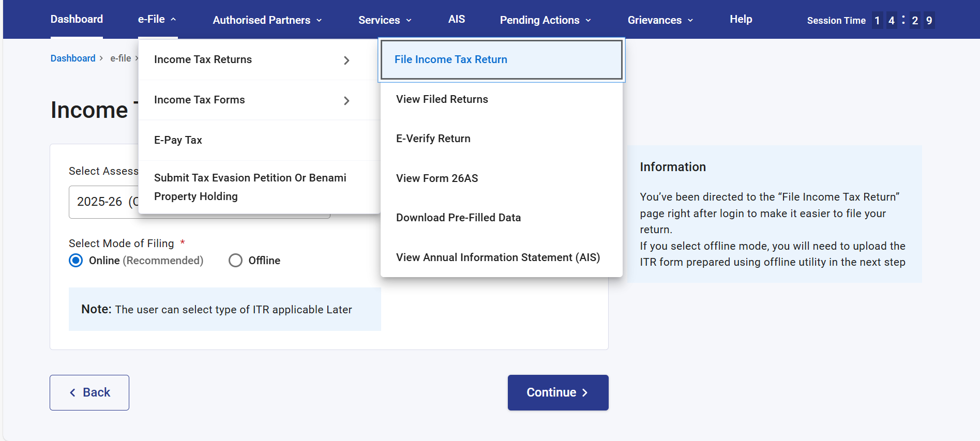
Task: Expand the Pending Actions menu
Action: point(545,20)
